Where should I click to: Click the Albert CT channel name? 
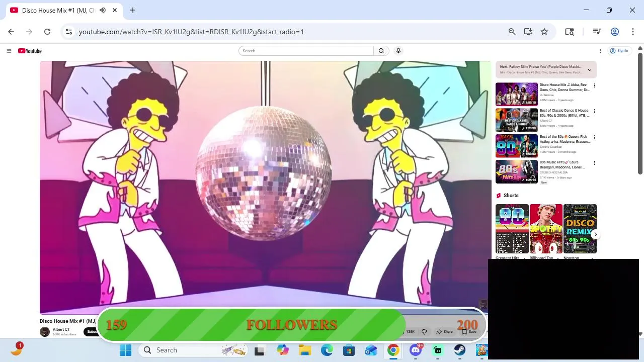point(61,330)
